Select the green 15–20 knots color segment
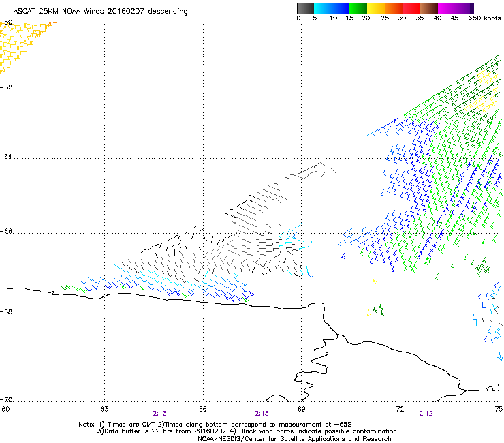The width and height of the screenshot is (504, 443). pyautogui.click(x=358, y=8)
